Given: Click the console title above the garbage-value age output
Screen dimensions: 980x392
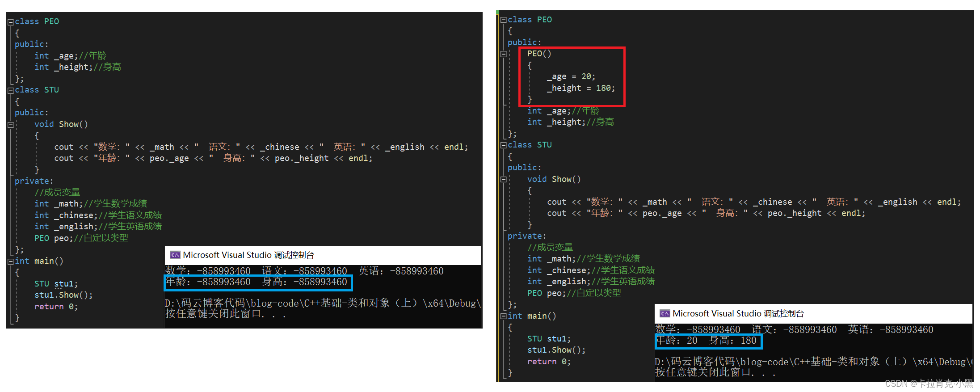Looking at the screenshot, I should [248, 255].
